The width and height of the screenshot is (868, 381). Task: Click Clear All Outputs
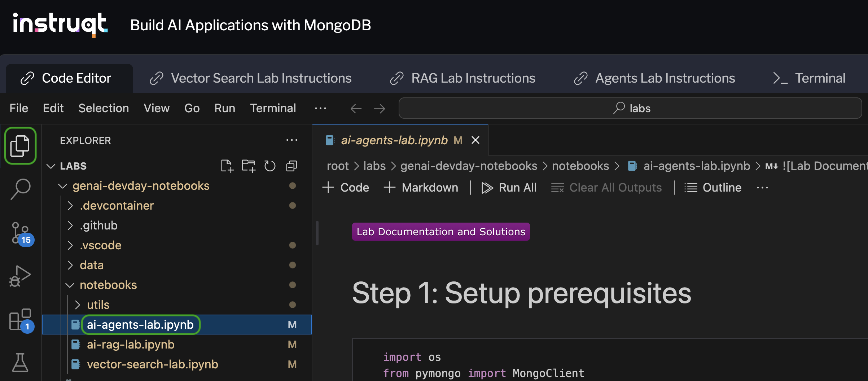606,188
